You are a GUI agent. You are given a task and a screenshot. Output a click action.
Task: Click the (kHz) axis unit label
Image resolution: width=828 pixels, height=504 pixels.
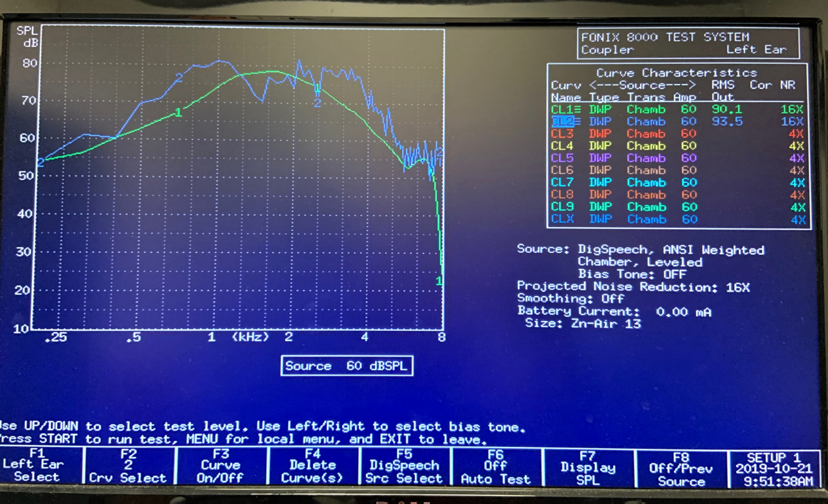pos(251,337)
